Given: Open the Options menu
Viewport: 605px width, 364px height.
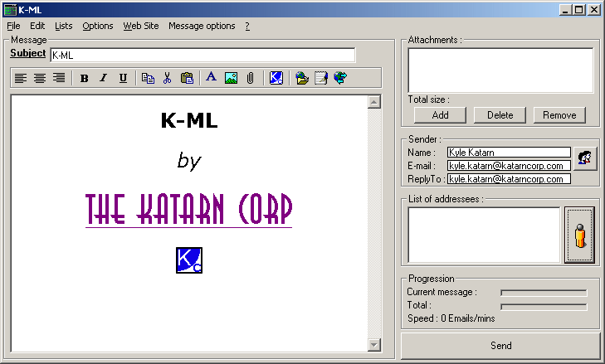Looking at the screenshot, I should click(x=98, y=26).
